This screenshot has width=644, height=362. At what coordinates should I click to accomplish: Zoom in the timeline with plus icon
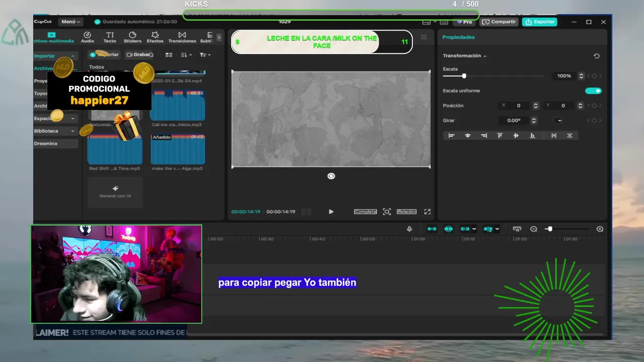(600, 229)
